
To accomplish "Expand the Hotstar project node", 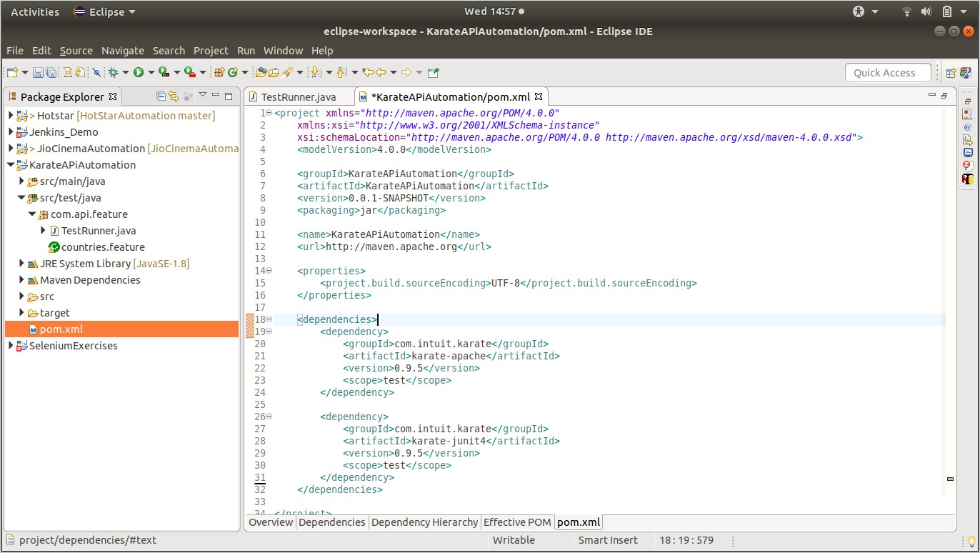I will click(x=10, y=115).
